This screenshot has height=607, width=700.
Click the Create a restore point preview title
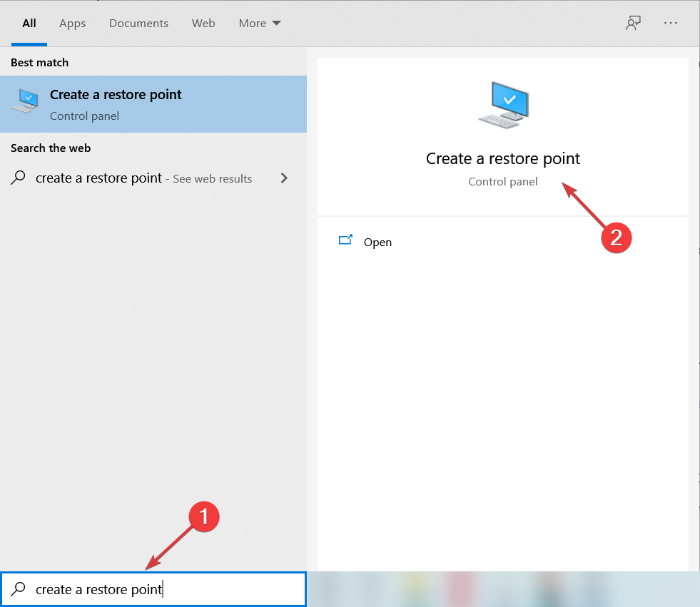point(502,158)
